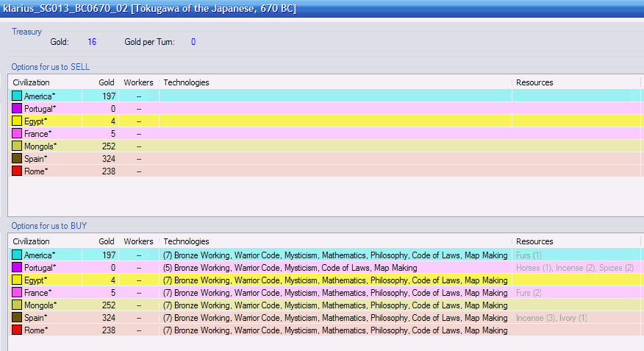This screenshot has width=644, height=351.
Task: Click America color swatch in BUY list
Action: (17, 255)
